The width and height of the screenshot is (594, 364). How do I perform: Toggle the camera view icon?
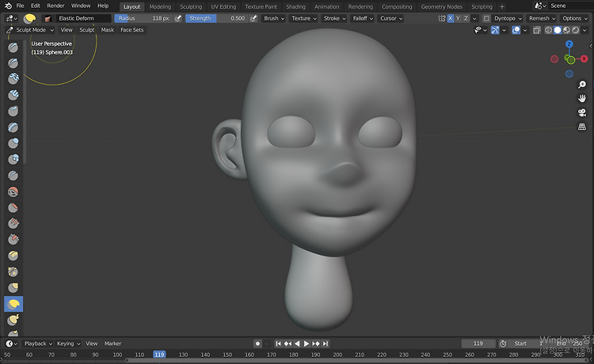click(x=582, y=113)
